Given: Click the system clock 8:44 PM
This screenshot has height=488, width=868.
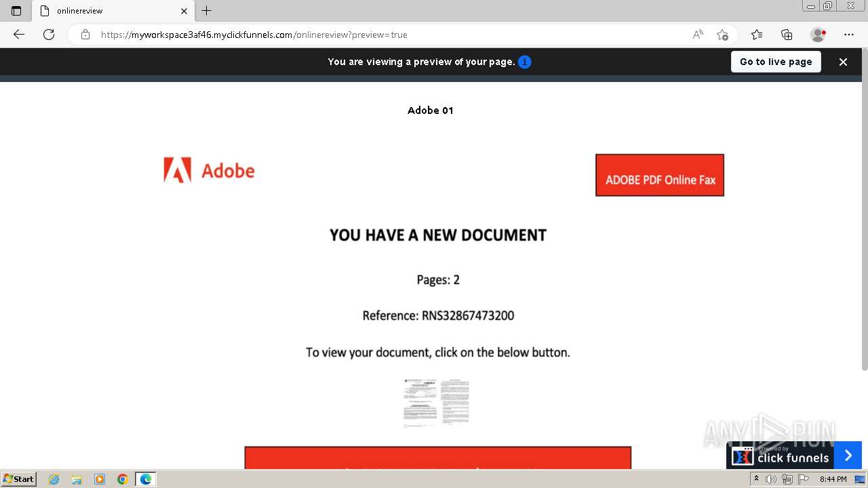Looking at the screenshot, I should (x=833, y=479).
